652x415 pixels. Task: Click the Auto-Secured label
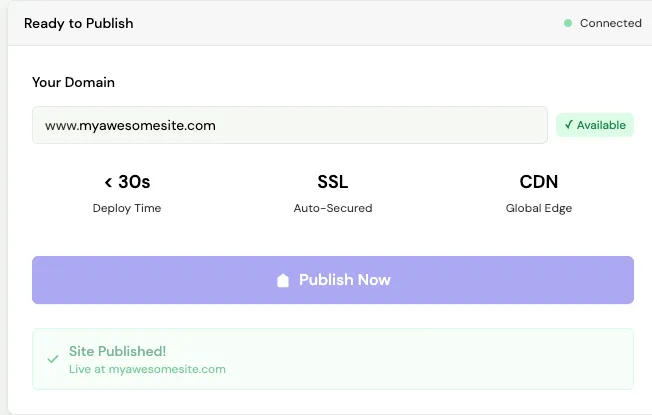tap(333, 208)
